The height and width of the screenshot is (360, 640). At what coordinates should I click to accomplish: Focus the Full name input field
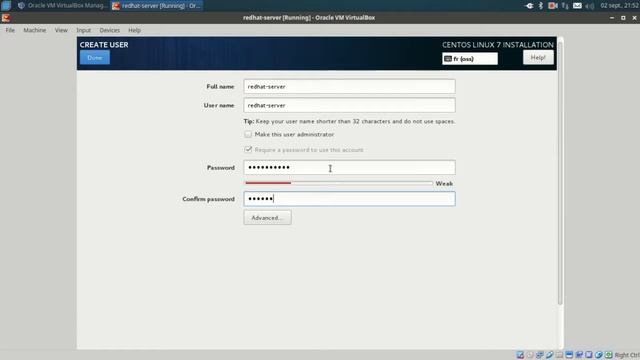point(349,87)
